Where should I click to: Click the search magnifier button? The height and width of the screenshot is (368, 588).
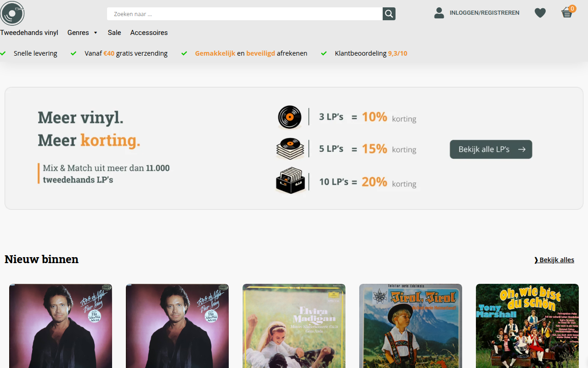coord(389,14)
